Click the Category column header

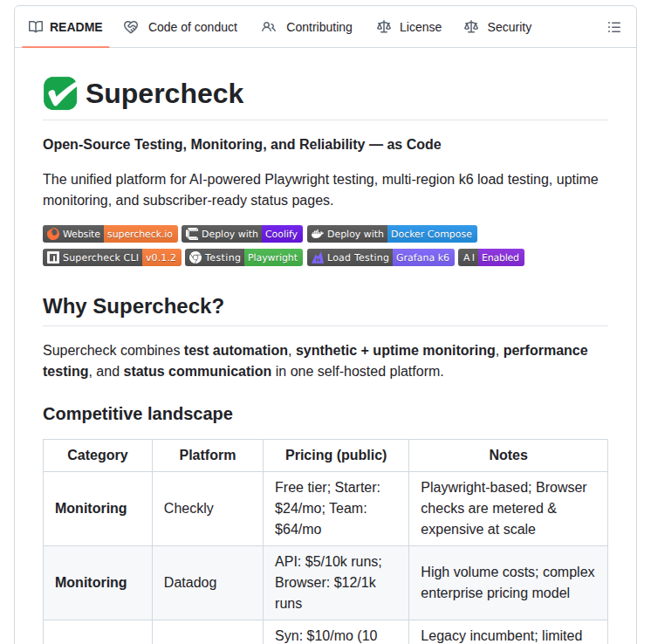click(98, 456)
